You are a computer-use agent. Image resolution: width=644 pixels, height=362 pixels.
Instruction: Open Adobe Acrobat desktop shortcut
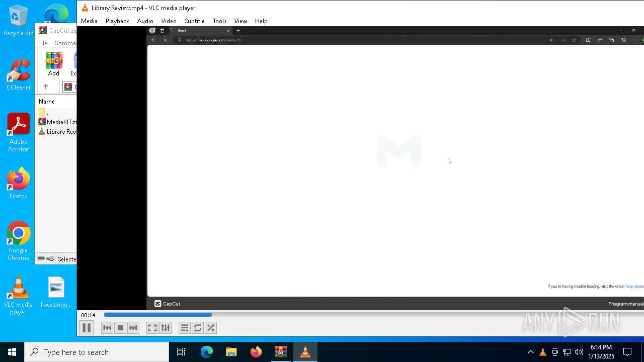pos(19,133)
